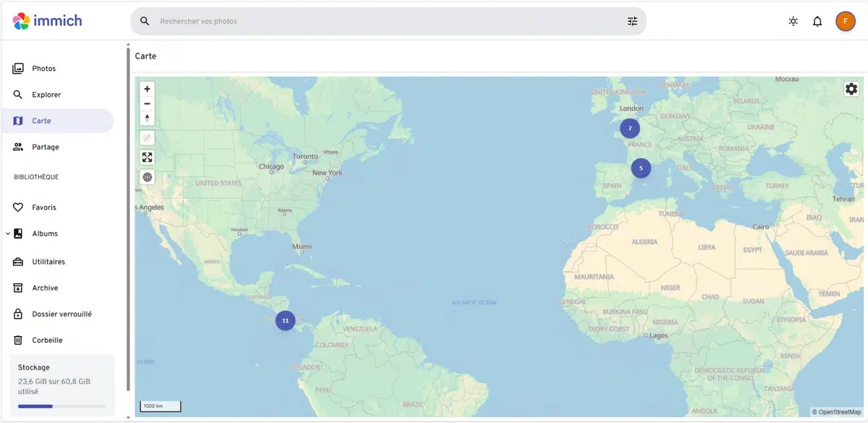
Task: Click the Utilitaires toolbox icon
Action: pos(18,262)
